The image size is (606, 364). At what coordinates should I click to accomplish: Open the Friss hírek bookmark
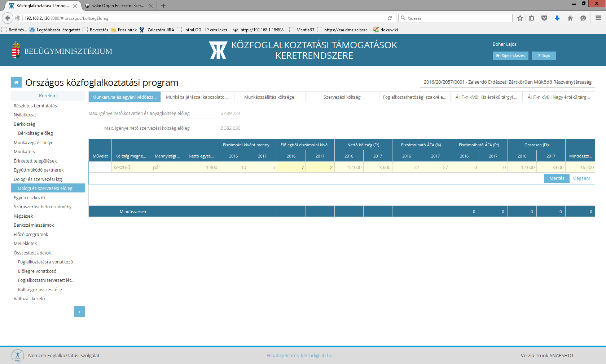(x=124, y=30)
